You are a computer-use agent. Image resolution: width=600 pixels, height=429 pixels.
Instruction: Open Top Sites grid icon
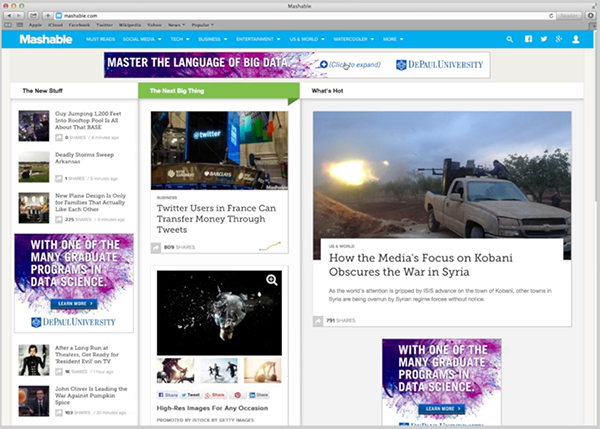click(20, 25)
